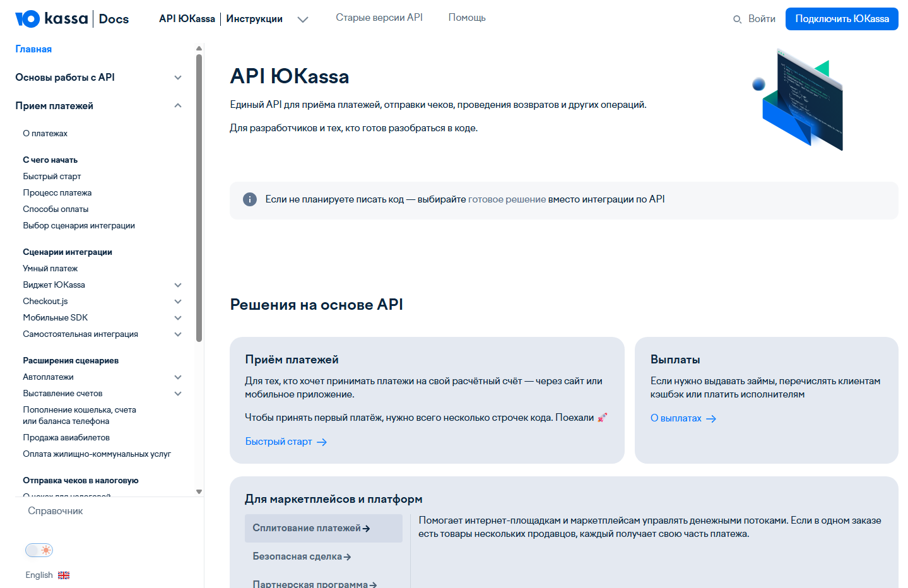Viewport: 908px width, 588px height.
Task: Open the Помощь menu item
Action: 467,18
